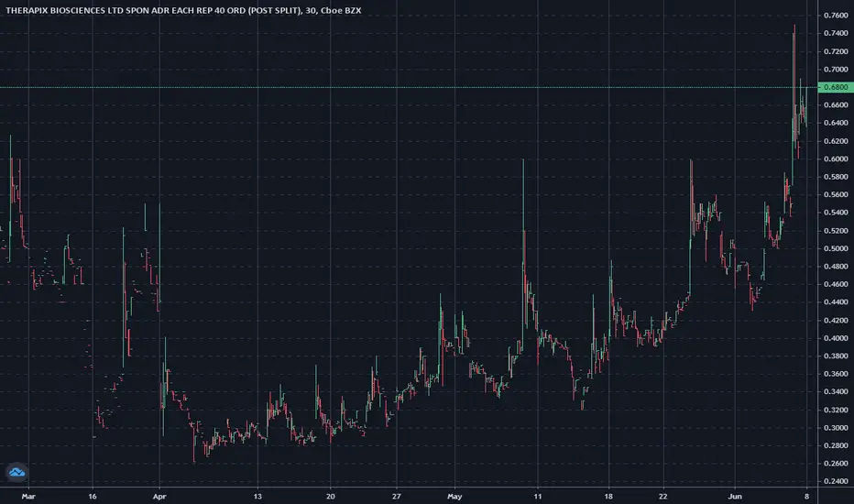Click the '18' date label on time axis
The width and height of the screenshot is (854, 504).
(x=608, y=497)
